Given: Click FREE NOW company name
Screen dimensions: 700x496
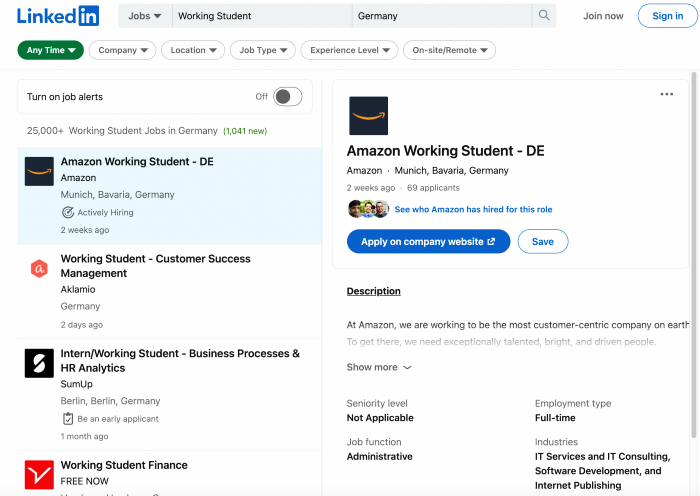Looking at the screenshot, I should [x=84, y=481].
